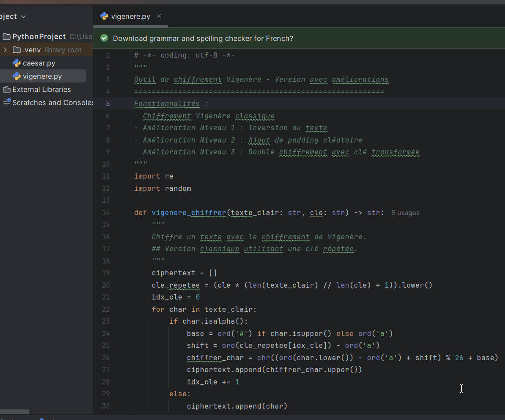The width and height of the screenshot is (505, 420).
Task: Click the '# -*- coding: utf-8 -*-' comment
Action: click(x=184, y=55)
